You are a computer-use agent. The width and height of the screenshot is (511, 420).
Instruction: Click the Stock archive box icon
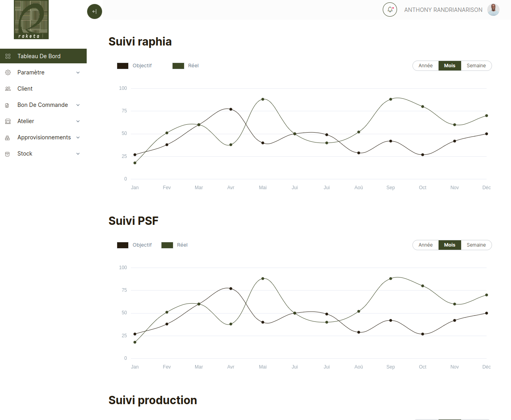7,154
